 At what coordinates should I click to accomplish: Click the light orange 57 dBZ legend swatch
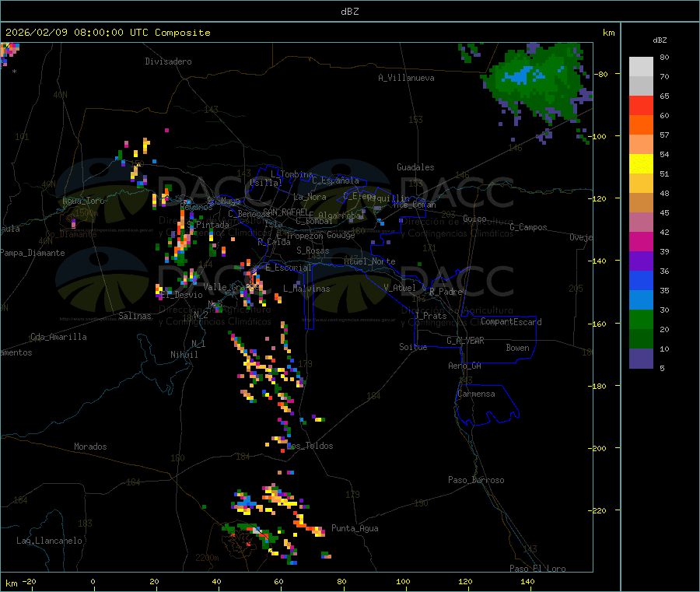[x=641, y=145]
